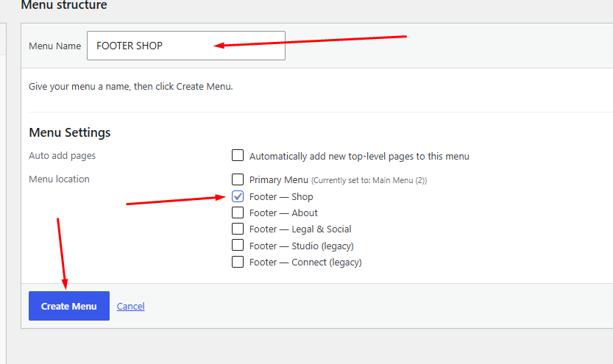Uncheck the Footer — Shop checkbox
Viewport: 613px width, 364px height.
pos(238,196)
